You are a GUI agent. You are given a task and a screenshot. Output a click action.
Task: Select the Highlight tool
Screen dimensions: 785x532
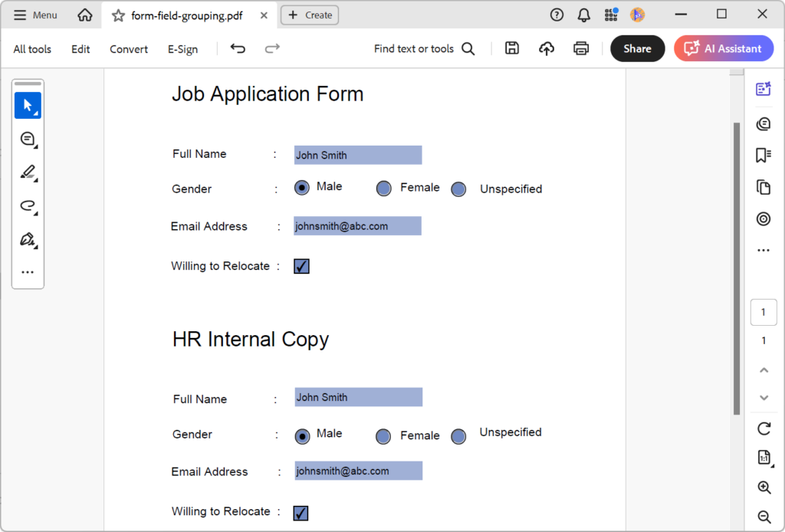click(28, 172)
